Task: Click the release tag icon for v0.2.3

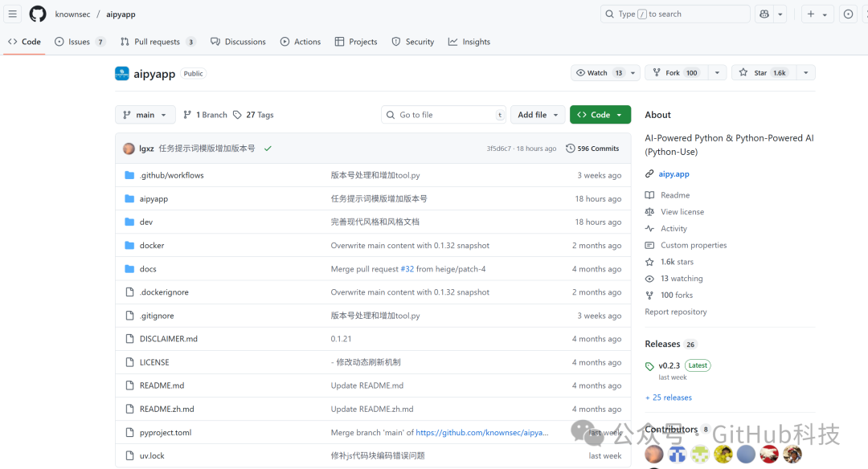Action: [649, 366]
